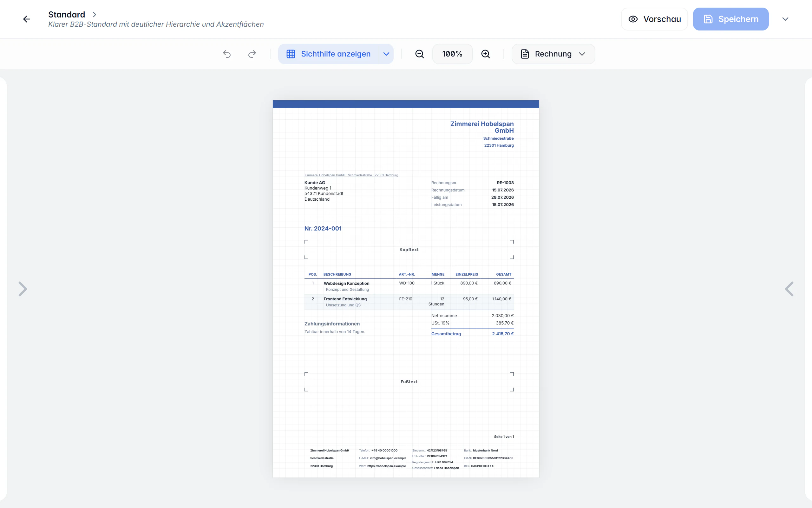Click the Fußtext placeholder block
Image resolution: width=812 pixels, height=508 pixels.
[x=409, y=382]
